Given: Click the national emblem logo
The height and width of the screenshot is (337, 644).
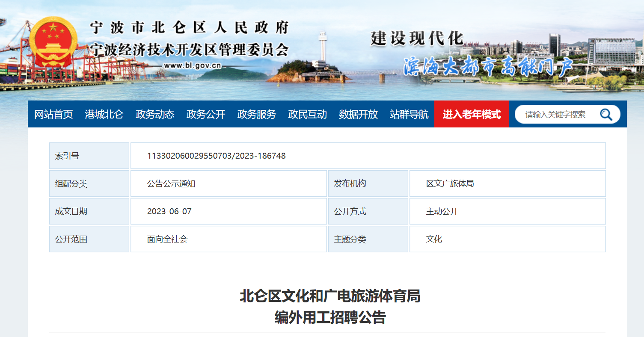Looking at the screenshot, I should tap(53, 43).
